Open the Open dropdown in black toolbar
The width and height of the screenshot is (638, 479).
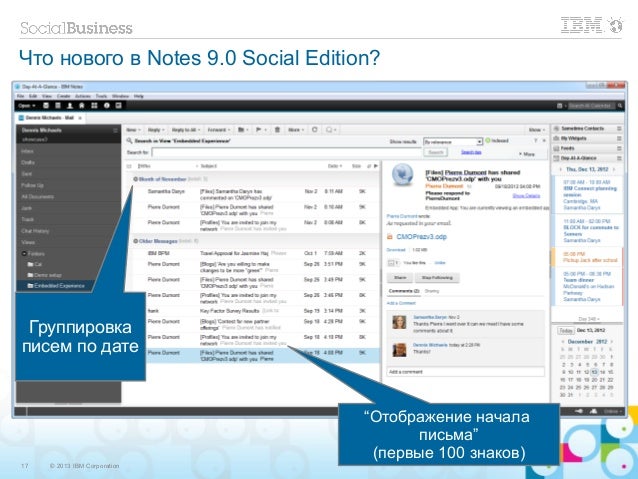pos(27,106)
